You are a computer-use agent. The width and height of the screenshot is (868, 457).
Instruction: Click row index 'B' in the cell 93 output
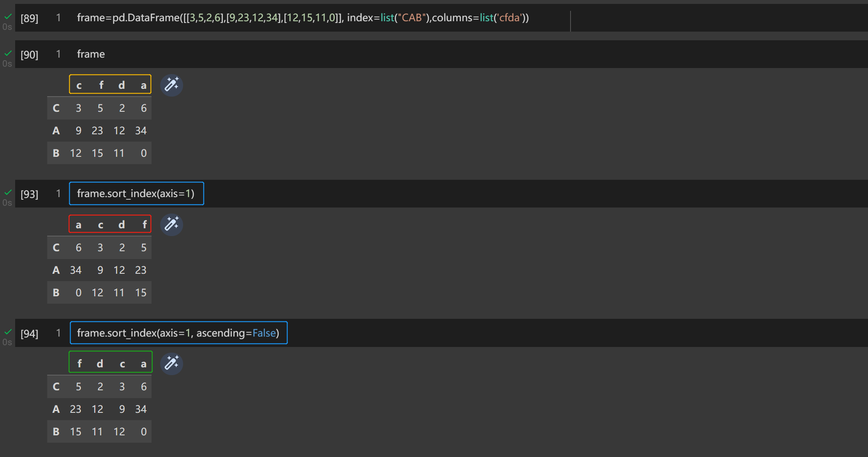click(56, 292)
